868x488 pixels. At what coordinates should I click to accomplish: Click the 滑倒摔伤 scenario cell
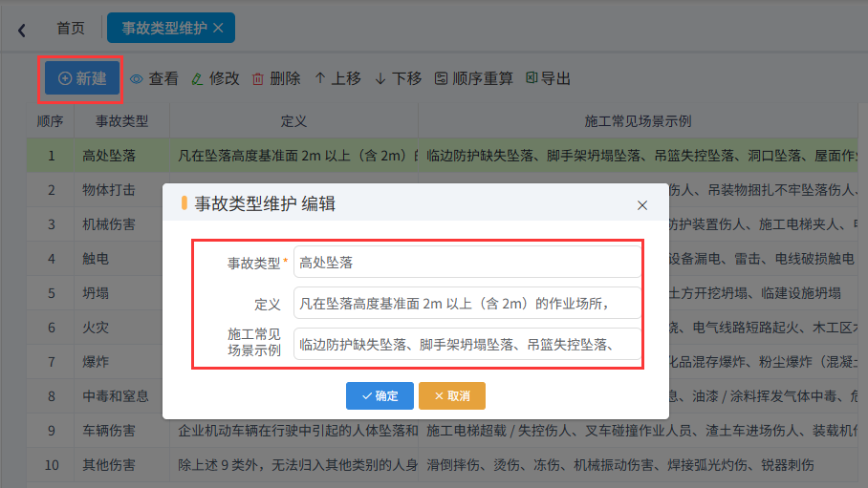638,465
